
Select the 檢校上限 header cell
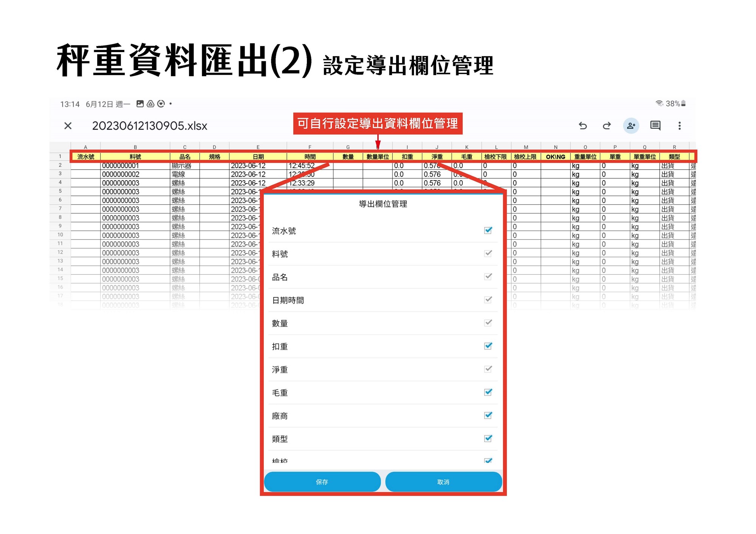point(525,156)
